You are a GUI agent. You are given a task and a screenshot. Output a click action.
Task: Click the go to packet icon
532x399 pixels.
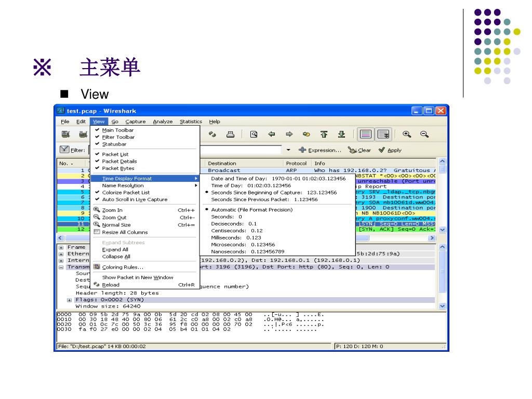point(307,135)
